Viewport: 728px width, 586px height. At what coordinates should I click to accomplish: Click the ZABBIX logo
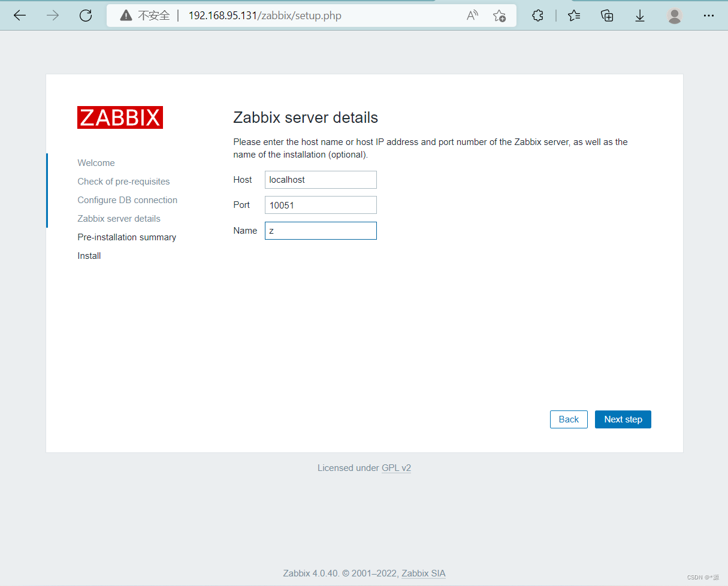(x=120, y=117)
